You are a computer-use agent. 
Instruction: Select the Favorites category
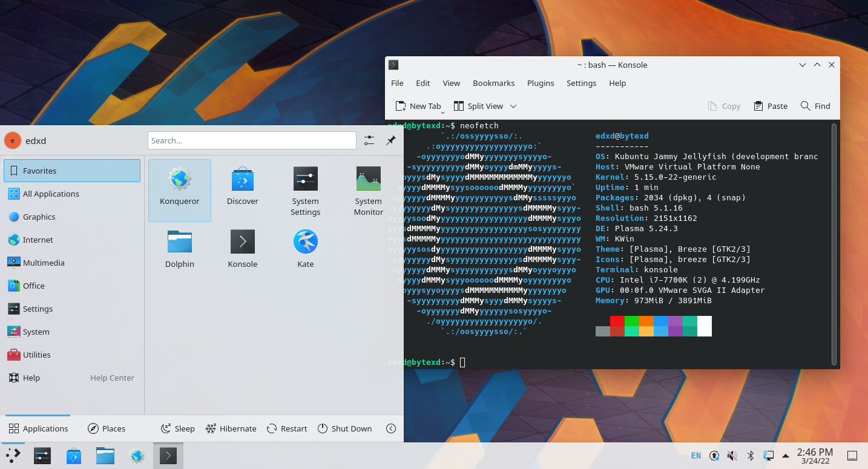[x=72, y=171]
